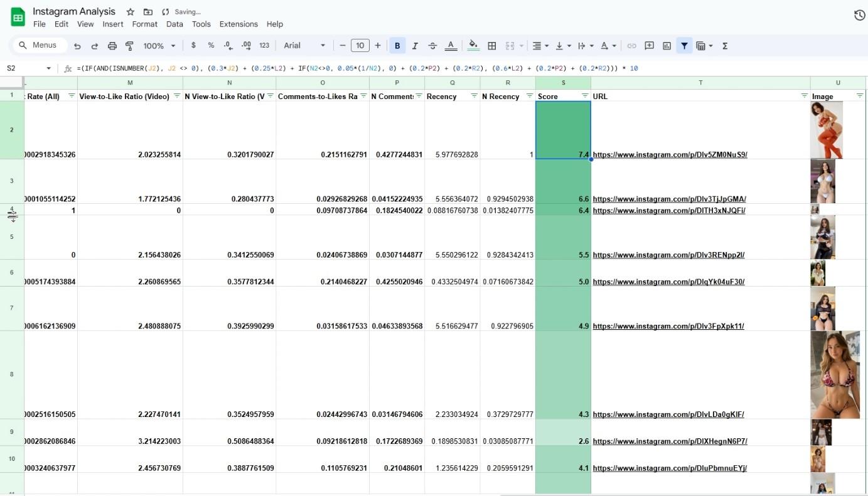Click the insert comment icon
868x496 pixels.
tap(649, 45)
